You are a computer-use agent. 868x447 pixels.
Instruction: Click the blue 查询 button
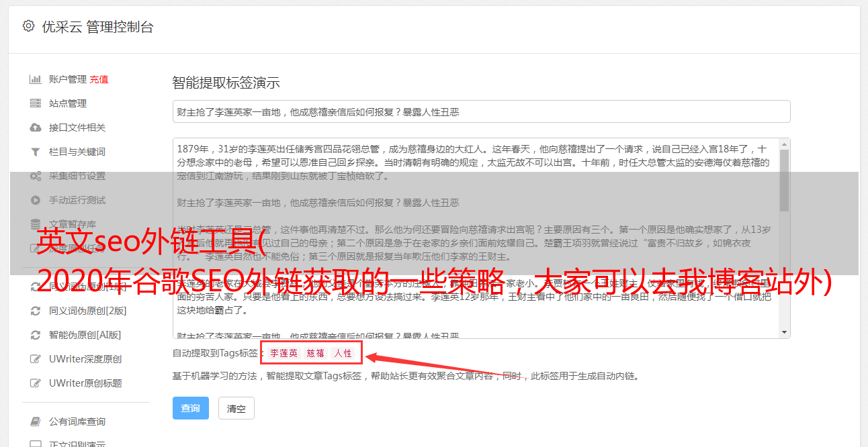click(191, 408)
